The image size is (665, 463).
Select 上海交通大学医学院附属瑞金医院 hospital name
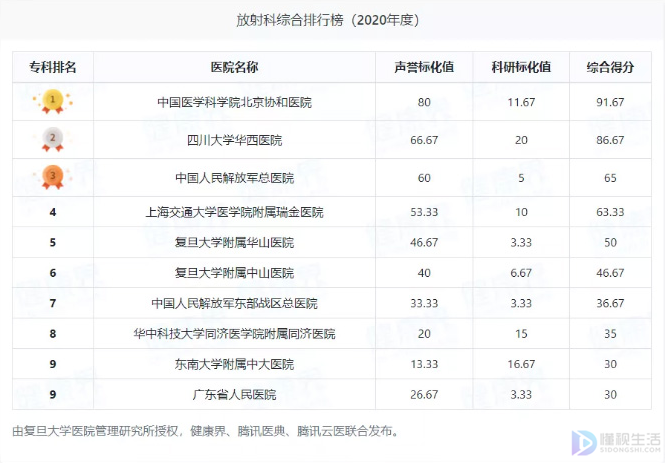[x=234, y=212]
